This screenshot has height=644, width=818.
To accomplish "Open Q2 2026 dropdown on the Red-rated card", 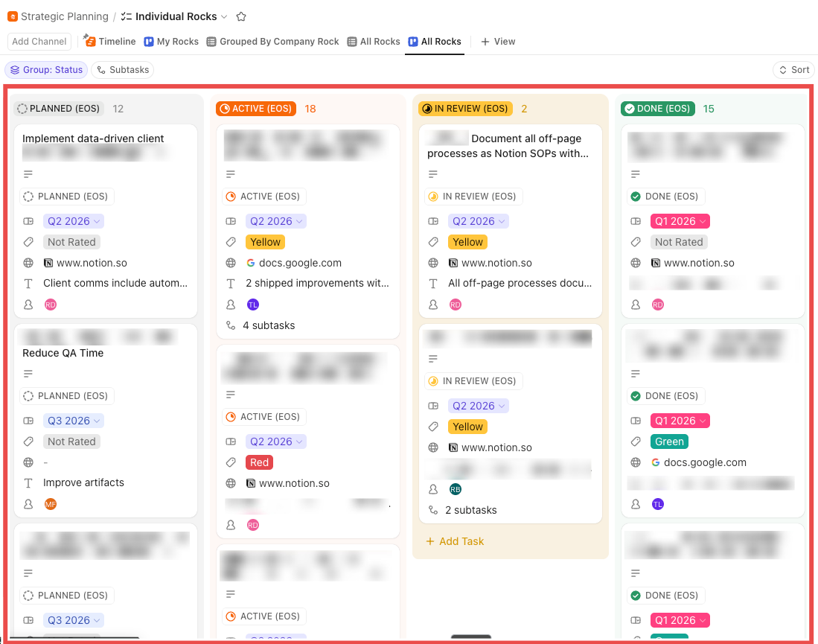I will pos(276,441).
